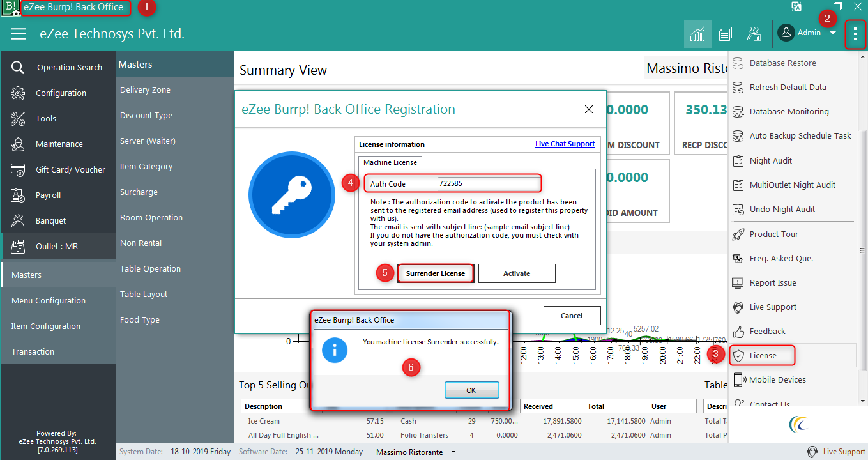This screenshot has height=460, width=868.
Task: Click the Surrender License button
Action: tap(436, 273)
